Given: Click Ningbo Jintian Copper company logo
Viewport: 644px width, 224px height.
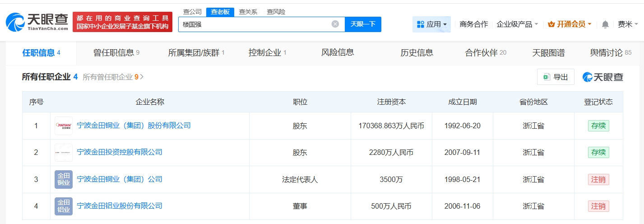Looking at the screenshot, I should click(x=63, y=126).
